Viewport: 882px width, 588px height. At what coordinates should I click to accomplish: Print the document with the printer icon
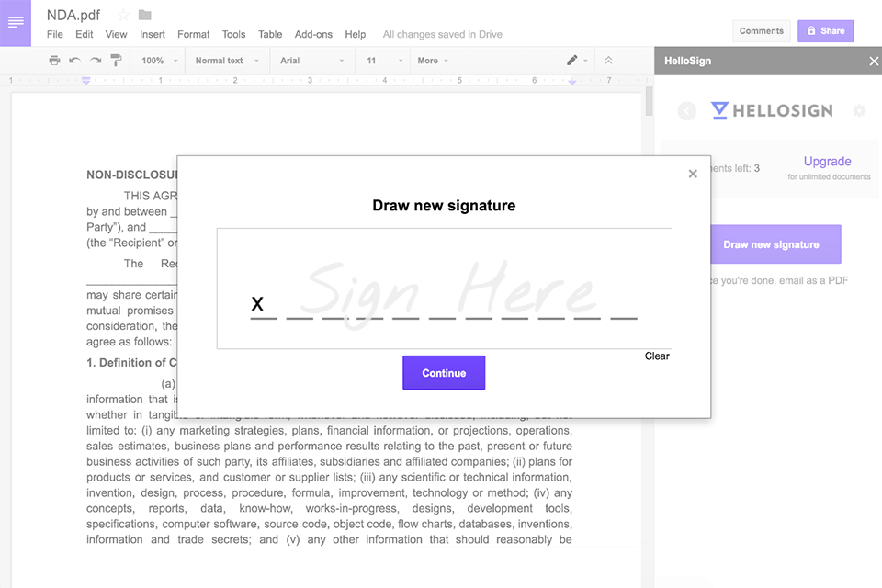[54, 61]
